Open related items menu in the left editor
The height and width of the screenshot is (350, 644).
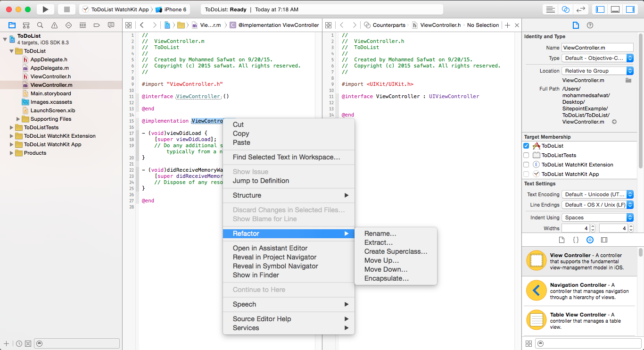coord(129,25)
